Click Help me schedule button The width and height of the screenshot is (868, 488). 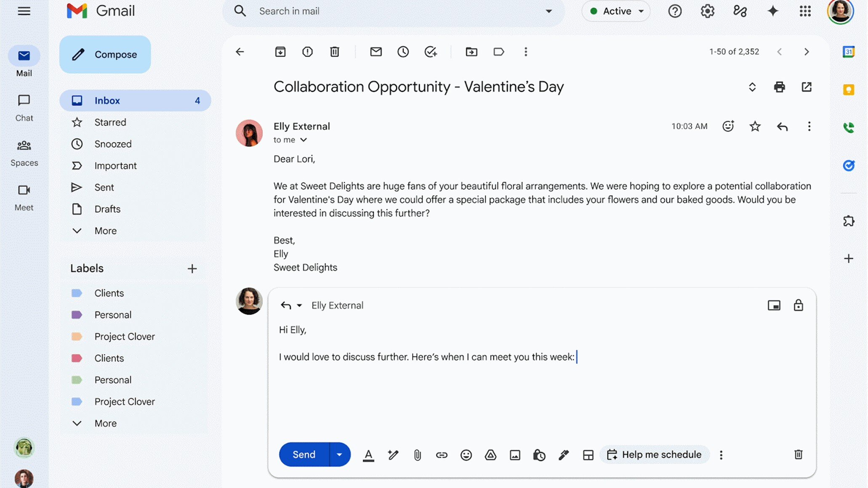[x=654, y=454]
